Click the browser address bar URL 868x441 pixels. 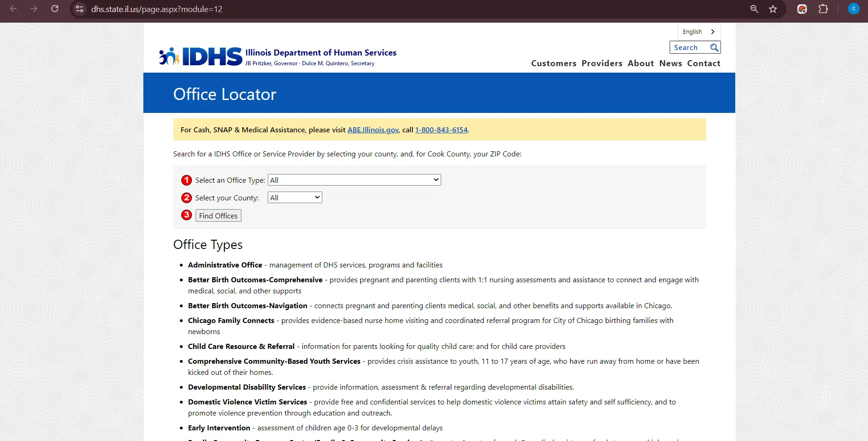click(157, 9)
